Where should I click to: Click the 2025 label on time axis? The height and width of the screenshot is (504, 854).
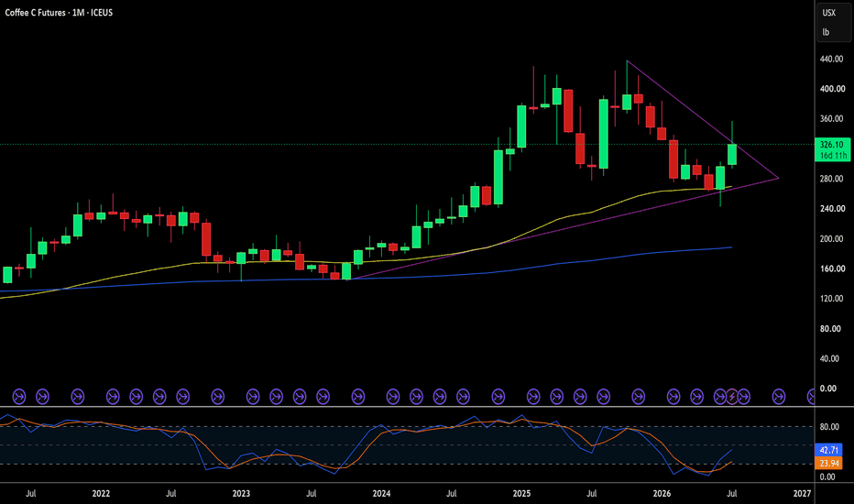coord(521,494)
